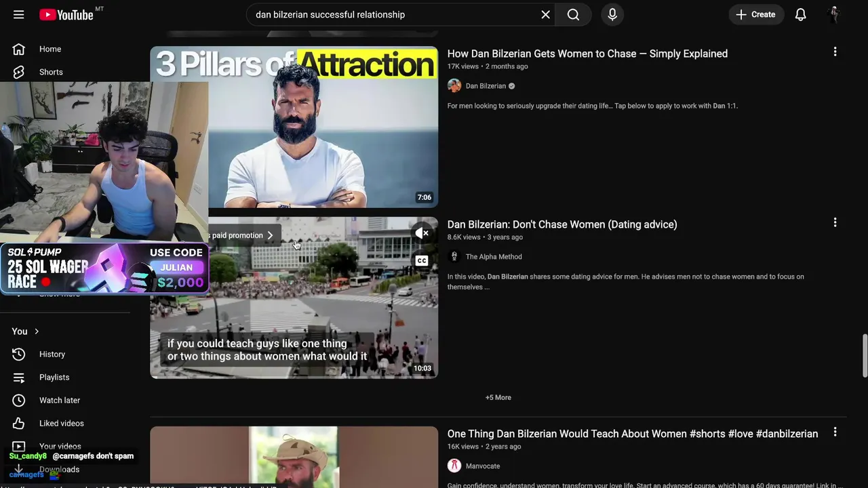Click the Your videos play icon
The width and height of the screenshot is (868, 488).
[19, 446]
